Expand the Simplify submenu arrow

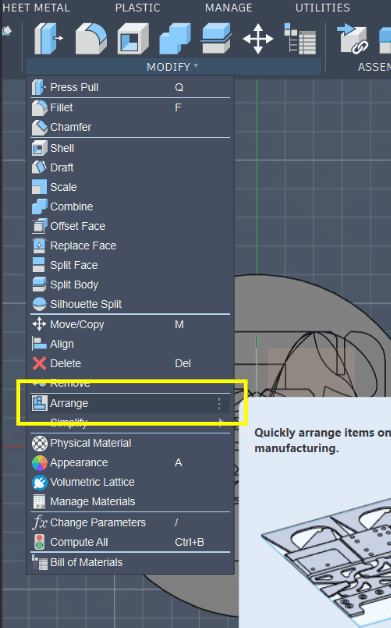click(x=221, y=422)
